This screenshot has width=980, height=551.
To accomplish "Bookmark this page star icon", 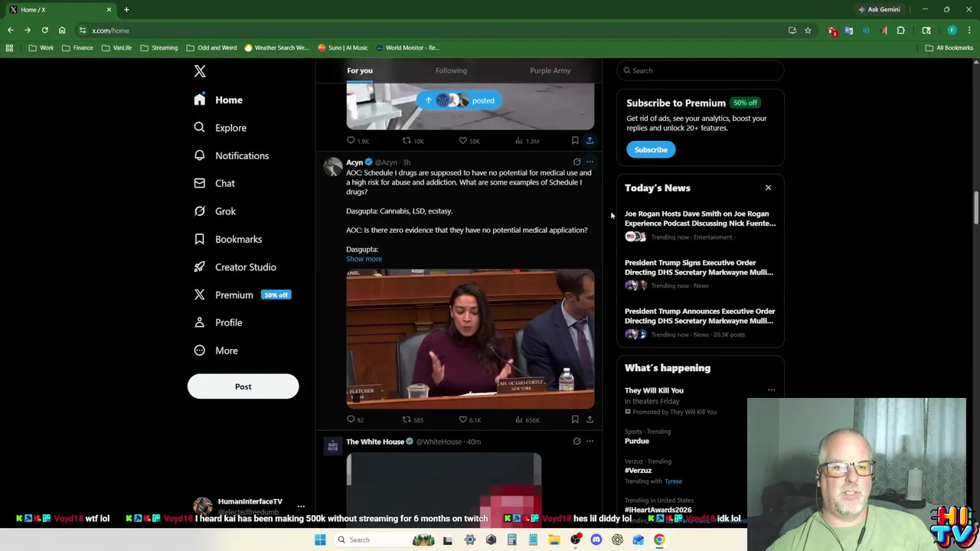I will tap(808, 31).
